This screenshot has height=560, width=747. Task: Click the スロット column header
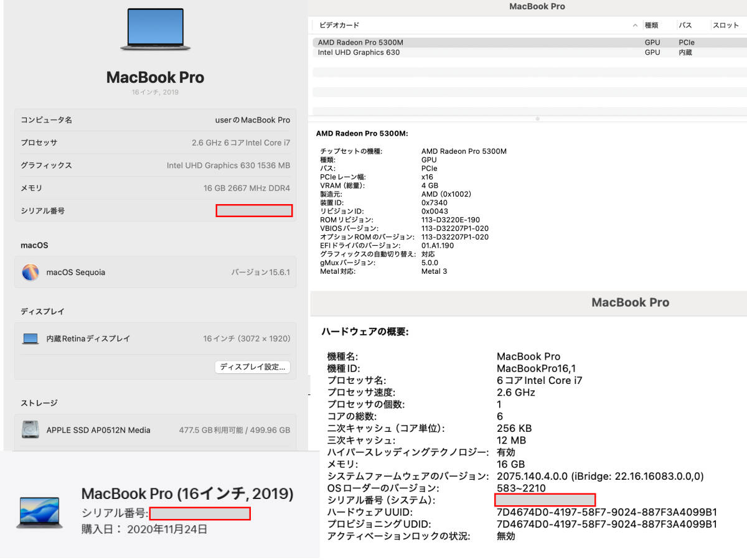[x=726, y=26]
